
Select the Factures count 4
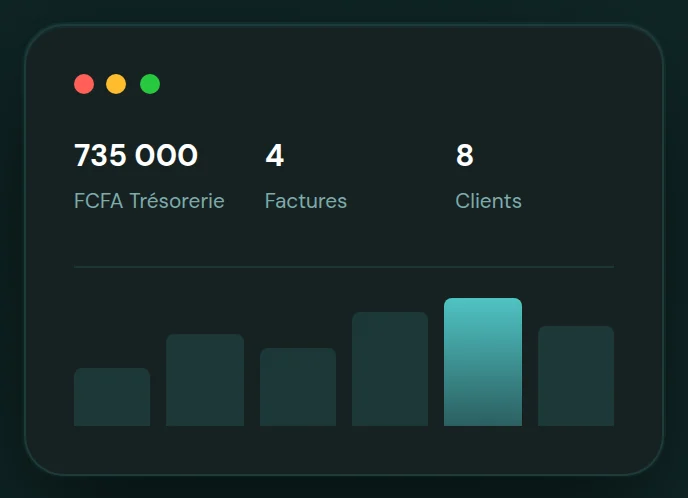click(275, 155)
